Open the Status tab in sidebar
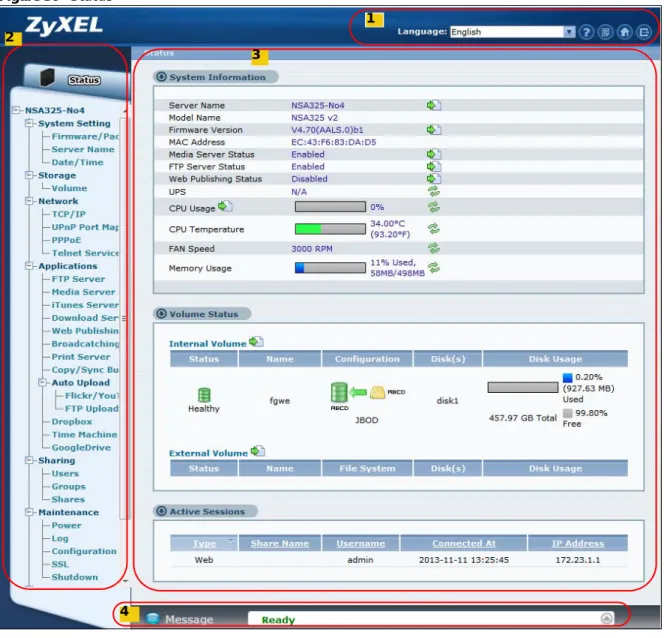This screenshot has height=638, width=664. pos(84,80)
